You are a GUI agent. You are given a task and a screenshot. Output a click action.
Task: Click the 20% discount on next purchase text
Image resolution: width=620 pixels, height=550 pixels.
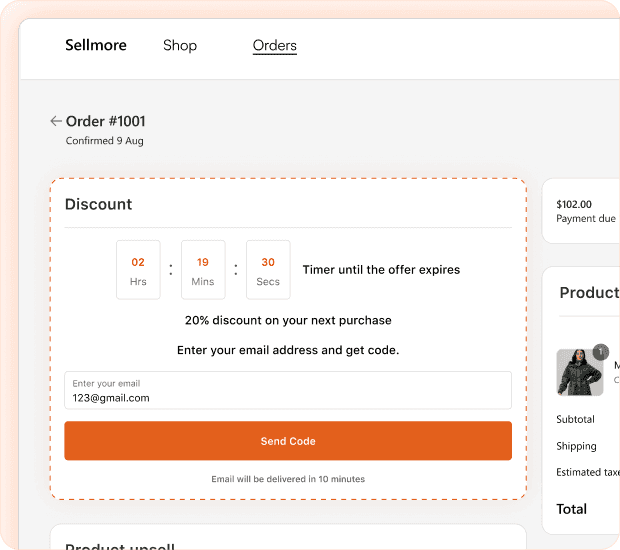pyautogui.click(x=288, y=320)
